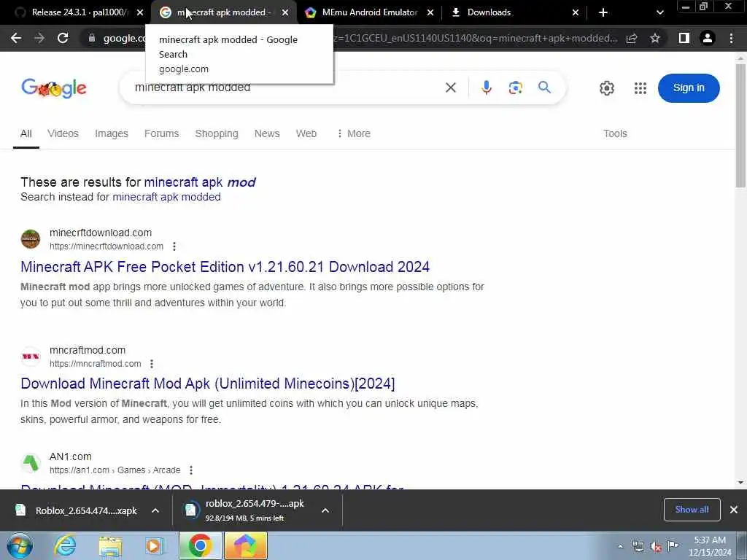
Task: Click the 'minecraft apk mod' suggested link
Action: (200, 182)
